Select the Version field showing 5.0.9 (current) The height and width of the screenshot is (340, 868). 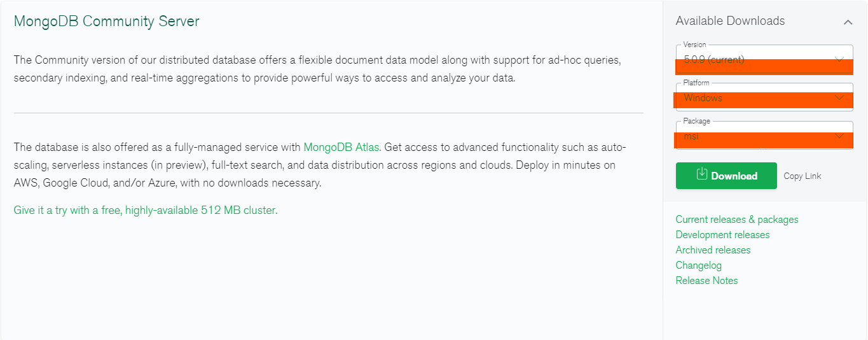tap(764, 60)
